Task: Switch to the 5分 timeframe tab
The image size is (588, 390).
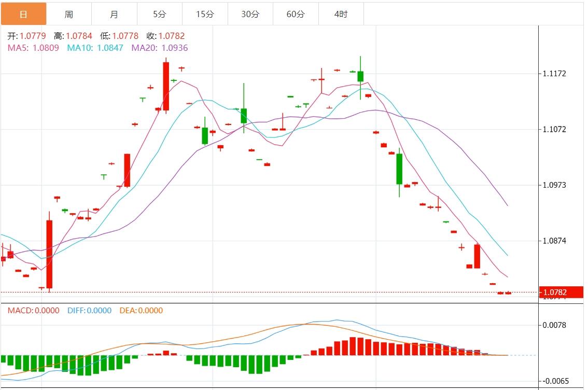Action: 159,14
